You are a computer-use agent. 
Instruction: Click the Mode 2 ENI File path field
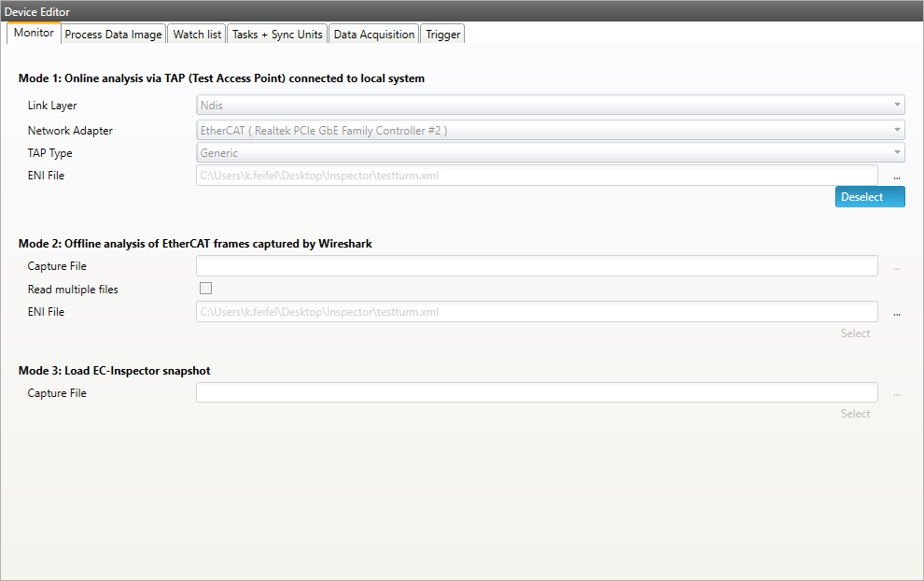click(536, 312)
